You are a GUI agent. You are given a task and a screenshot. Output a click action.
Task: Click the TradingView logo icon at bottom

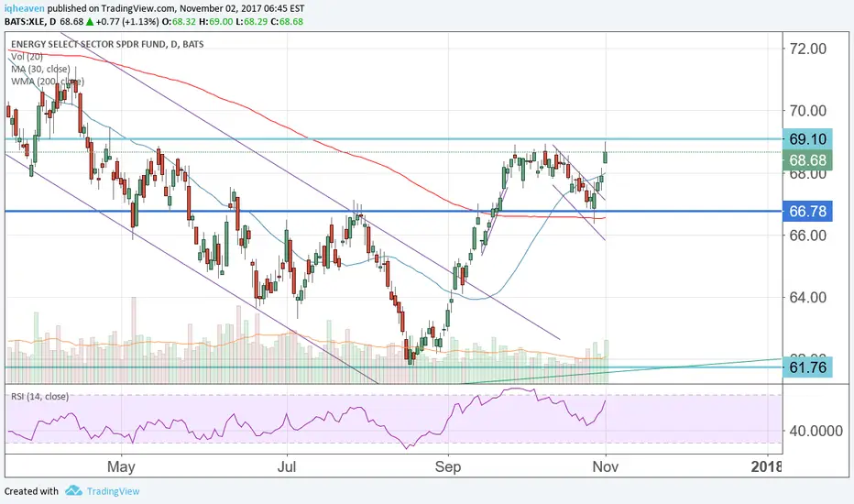(73, 491)
